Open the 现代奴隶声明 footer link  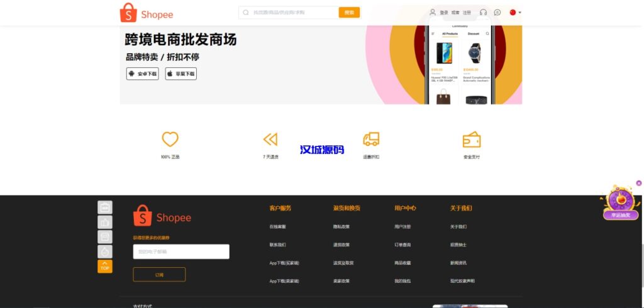tap(462, 281)
